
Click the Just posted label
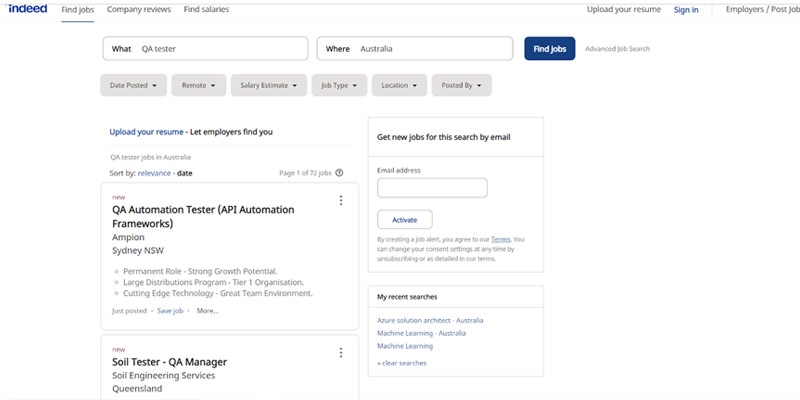click(129, 311)
